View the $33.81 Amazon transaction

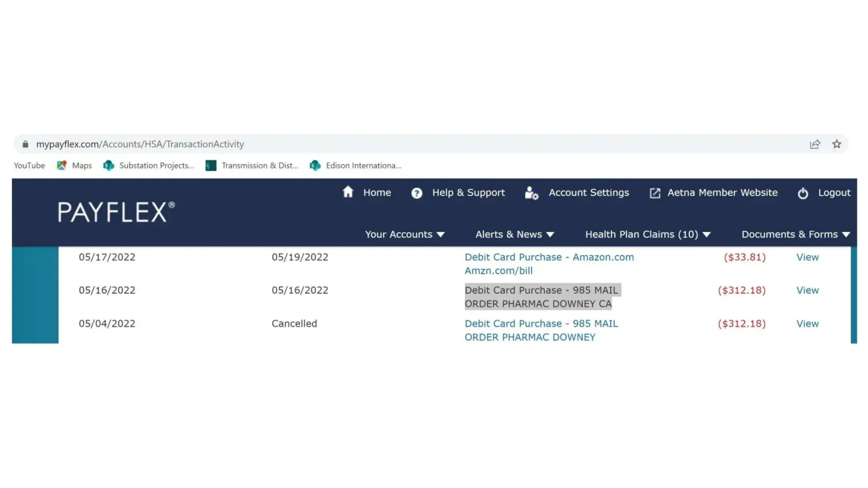click(807, 257)
